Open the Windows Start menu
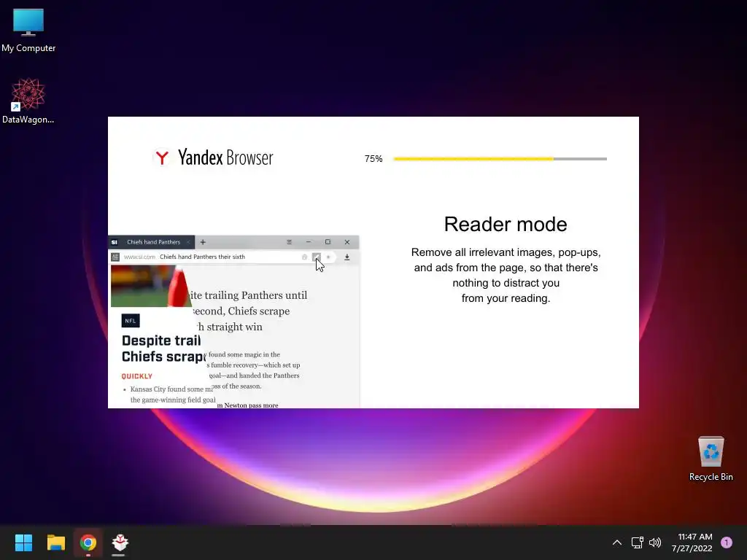 tap(23, 542)
